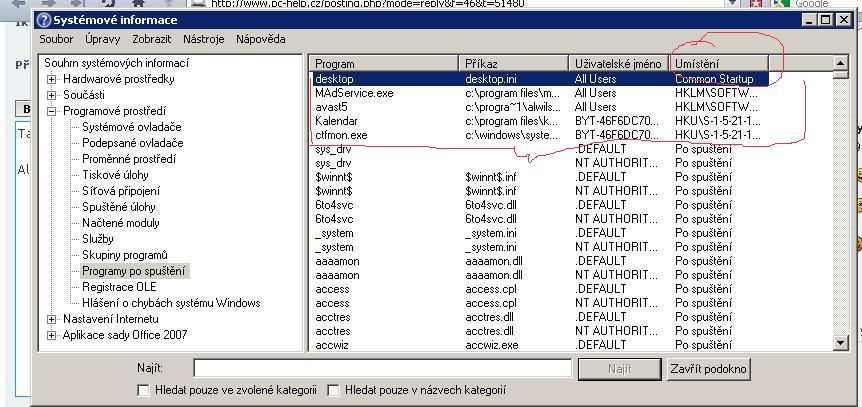Image resolution: width=862 pixels, height=407 pixels.
Task: Click the greyed Najít search button
Action: click(620, 369)
